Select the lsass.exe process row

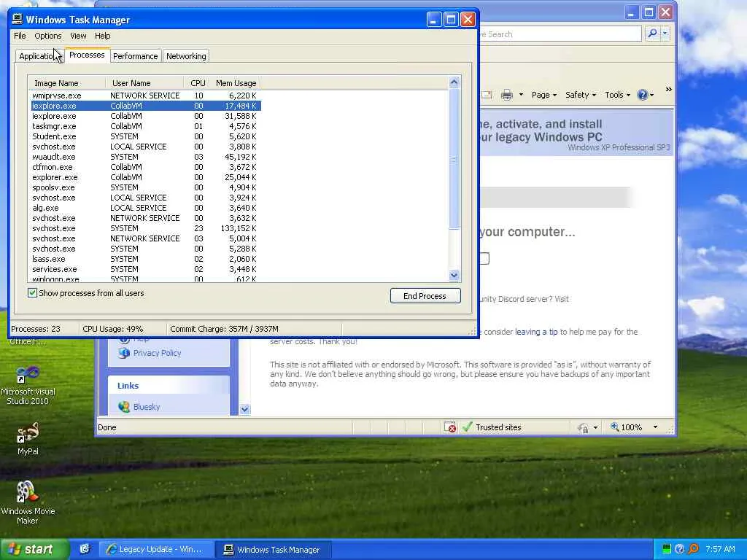click(144, 259)
